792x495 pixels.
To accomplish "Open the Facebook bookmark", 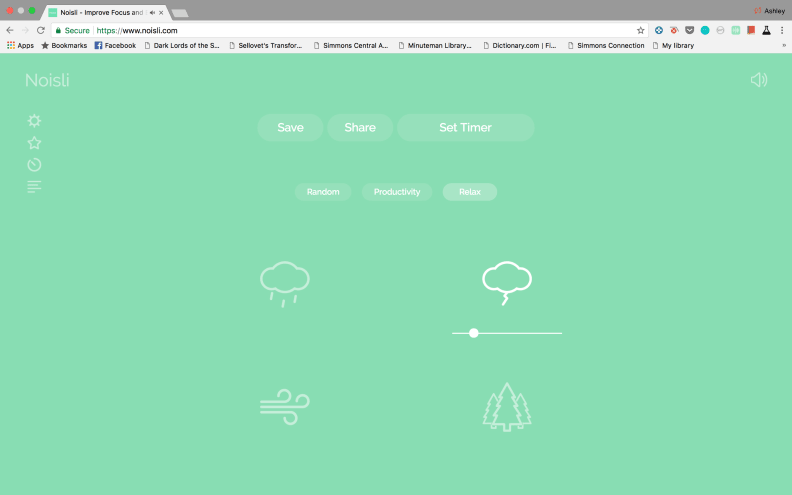I will [115, 45].
